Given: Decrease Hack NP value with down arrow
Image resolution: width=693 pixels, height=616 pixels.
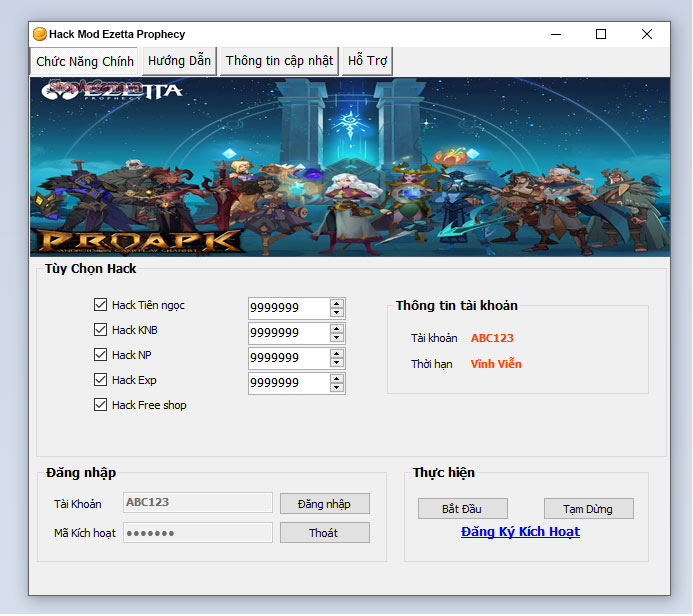Looking at the screenshot, I should click(x=337, y=362).
